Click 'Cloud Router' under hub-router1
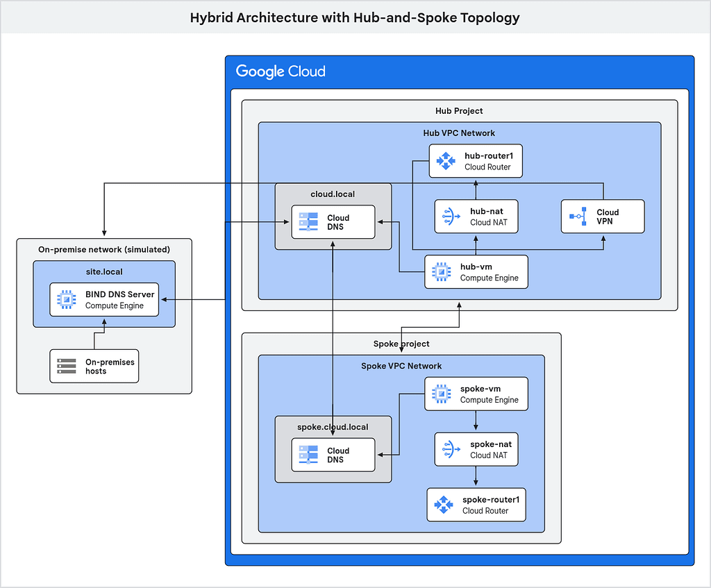Image resolution: width=711 pixels, height=588 pixels. (x=487, y=167)
